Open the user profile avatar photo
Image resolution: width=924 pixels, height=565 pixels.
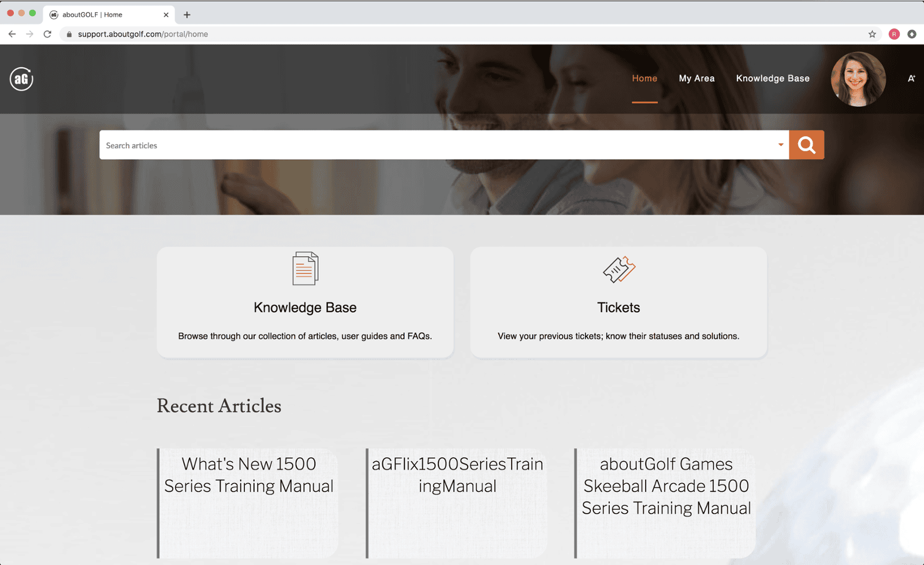point(858,79)
